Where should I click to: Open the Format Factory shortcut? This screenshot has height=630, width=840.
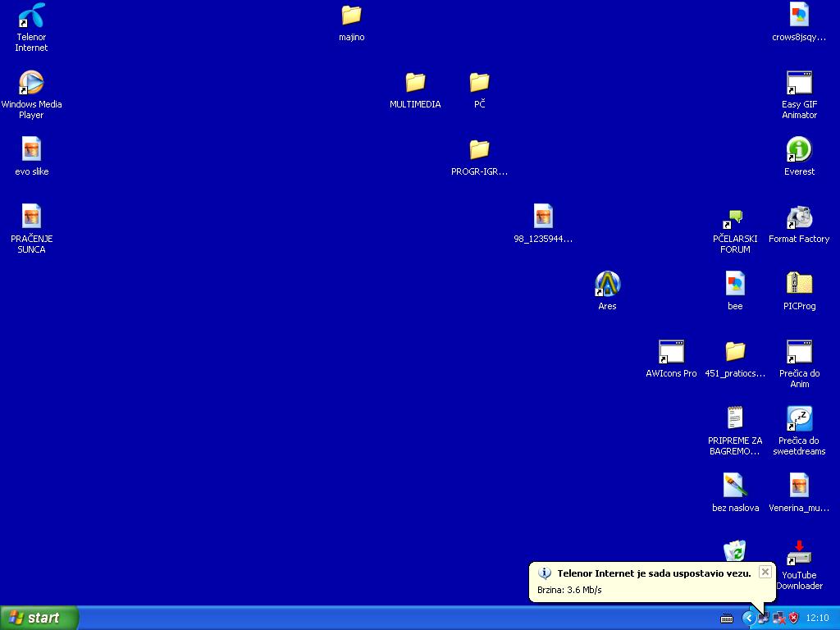tap(799, 217)
